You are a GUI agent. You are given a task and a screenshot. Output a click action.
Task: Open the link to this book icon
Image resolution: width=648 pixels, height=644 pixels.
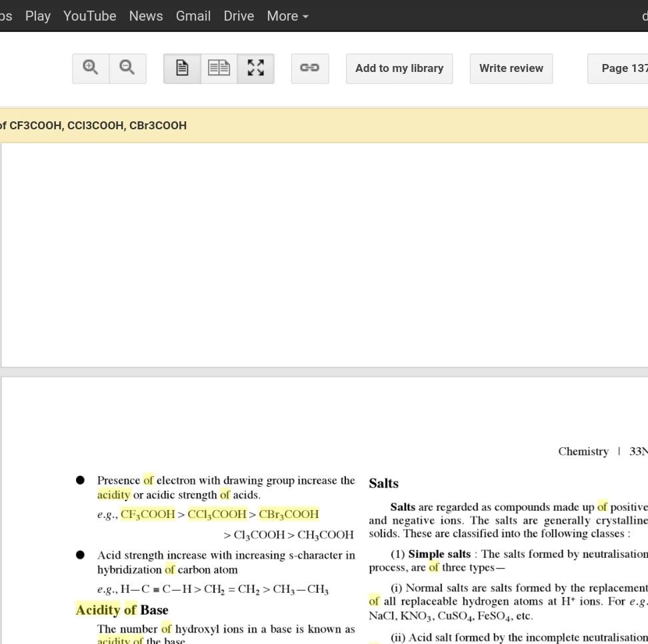pyautogui.click(x=309, y=68)
